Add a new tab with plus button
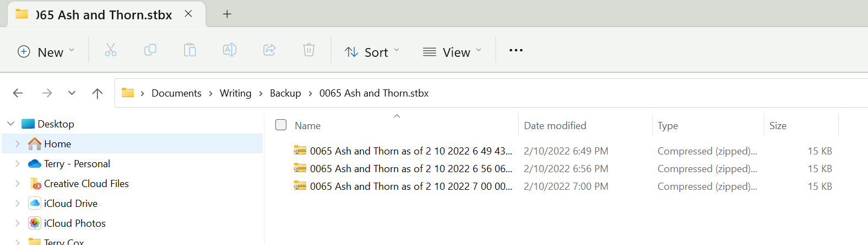 tap(227, 14)
